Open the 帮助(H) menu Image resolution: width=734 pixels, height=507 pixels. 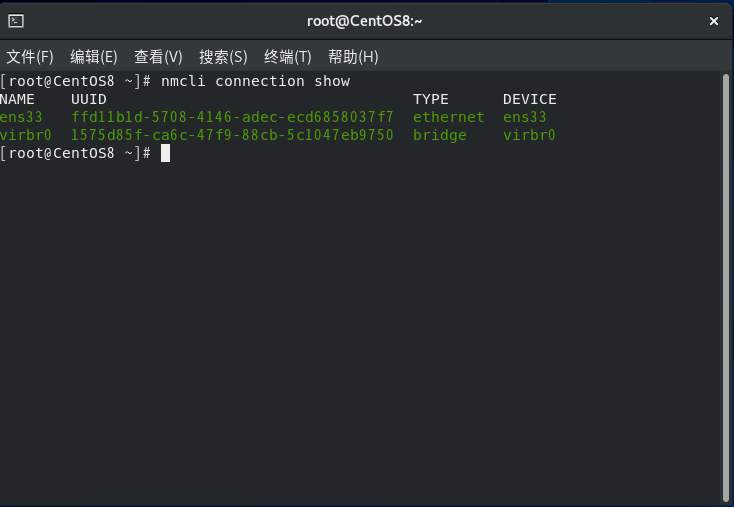click(353, 57)
